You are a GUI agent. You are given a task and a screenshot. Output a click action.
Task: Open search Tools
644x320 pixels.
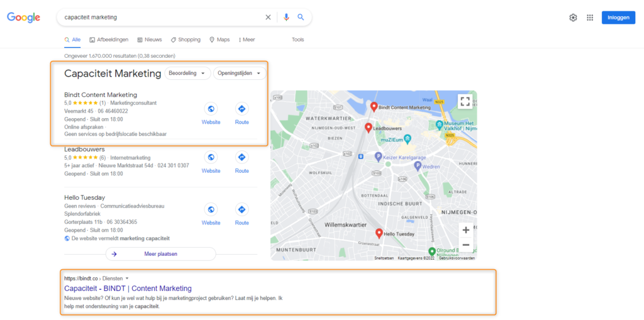tap(297, 40)
